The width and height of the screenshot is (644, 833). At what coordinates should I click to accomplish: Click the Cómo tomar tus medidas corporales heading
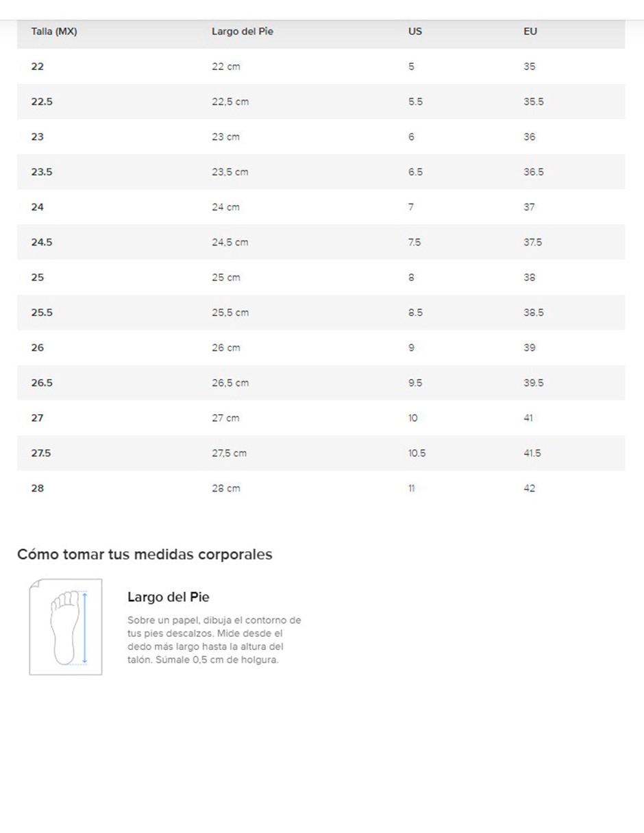[145, 554]
